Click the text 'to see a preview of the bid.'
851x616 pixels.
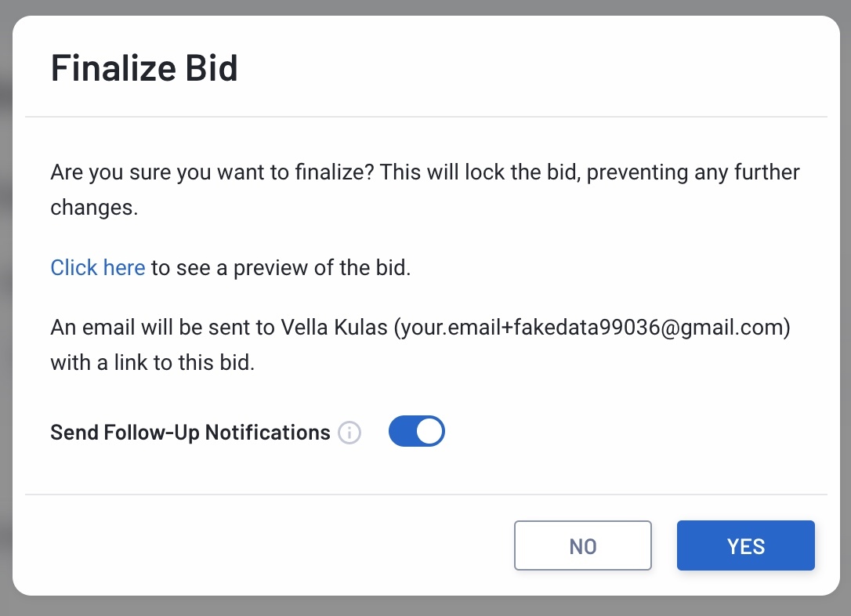281,267
